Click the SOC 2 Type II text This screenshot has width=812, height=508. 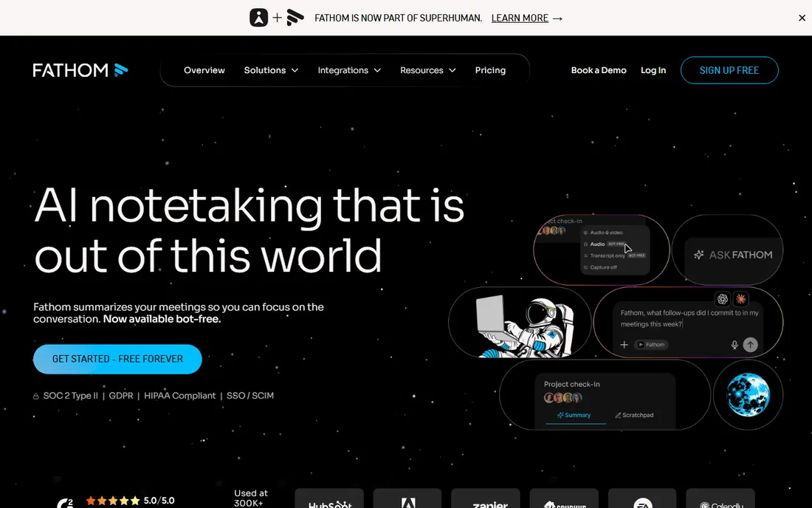pyautogui.click(x=70, y=396)
